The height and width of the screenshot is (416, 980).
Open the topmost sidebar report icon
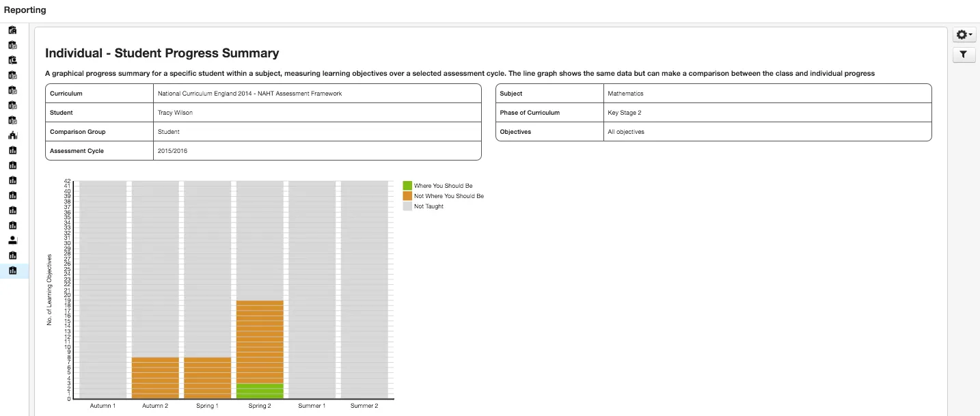coord(12,30)
